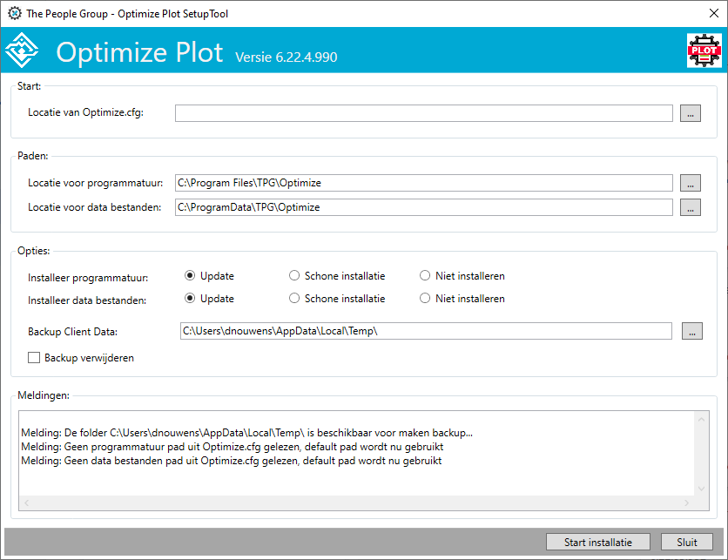Click the Backup Client Data path field
Screen dimensions: 728x560
coord(426,331)
